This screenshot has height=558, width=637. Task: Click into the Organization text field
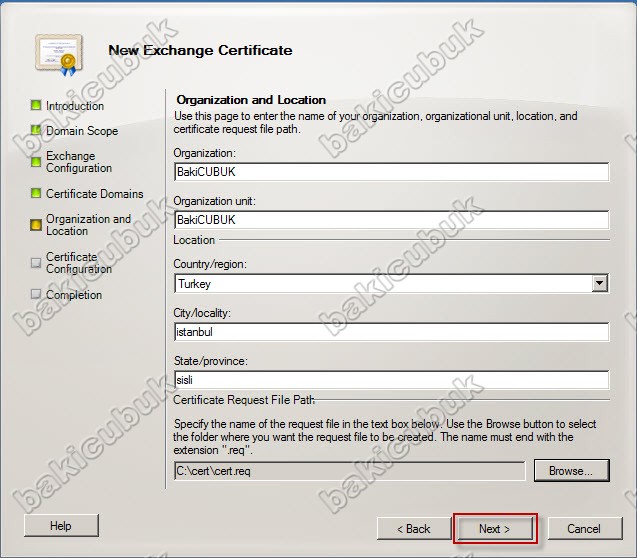coord(391,172)
